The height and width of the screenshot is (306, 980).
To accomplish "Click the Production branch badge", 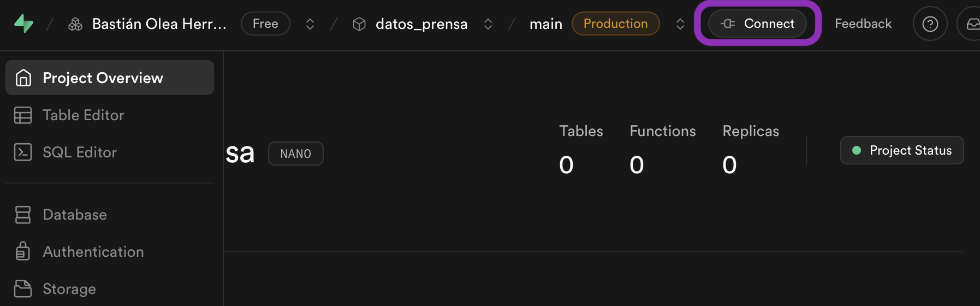I will [x=615, y=23].
